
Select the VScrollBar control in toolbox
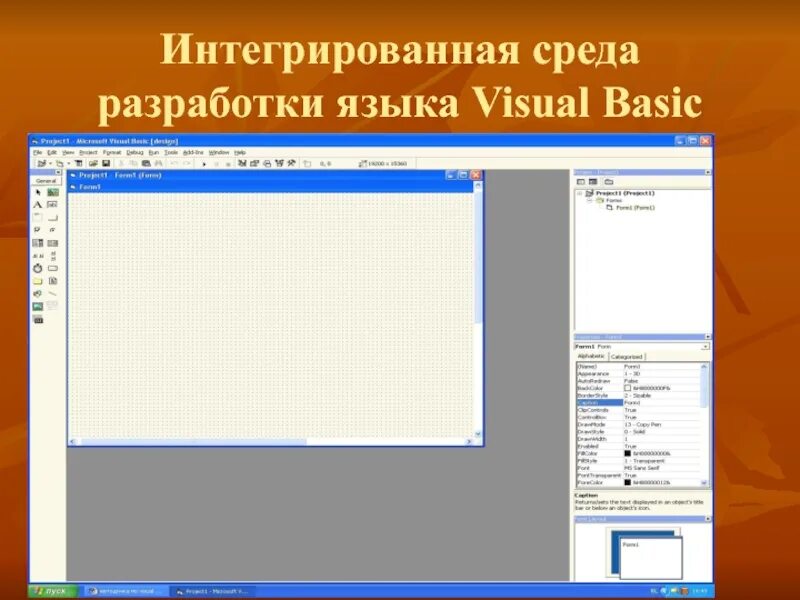pos(53,256)
